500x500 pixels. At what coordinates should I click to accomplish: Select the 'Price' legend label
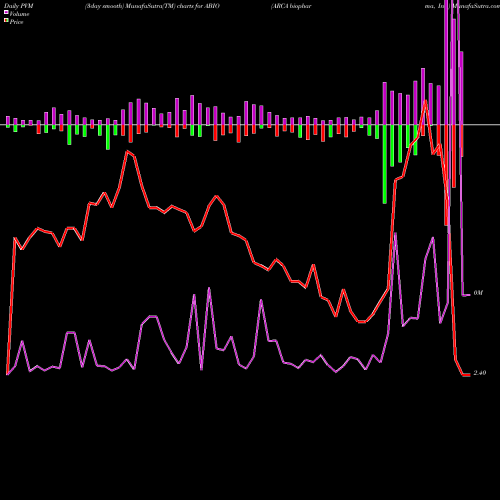tap(16, 22)
